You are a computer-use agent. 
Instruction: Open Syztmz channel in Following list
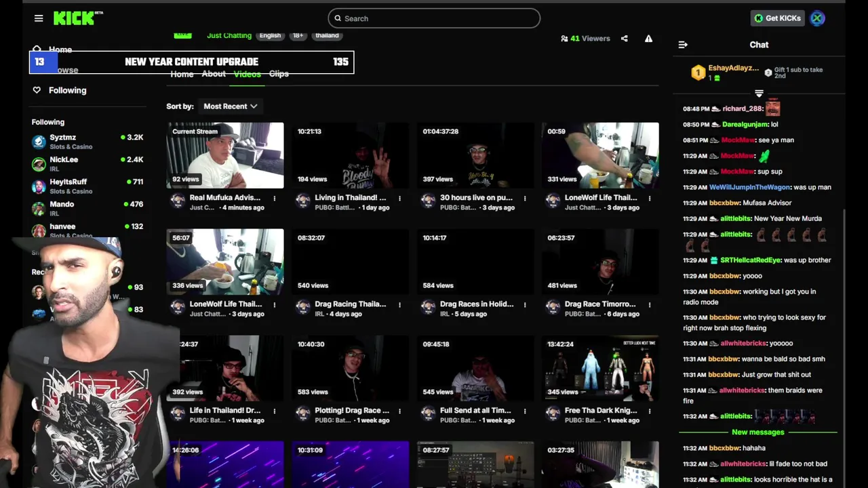87,141
